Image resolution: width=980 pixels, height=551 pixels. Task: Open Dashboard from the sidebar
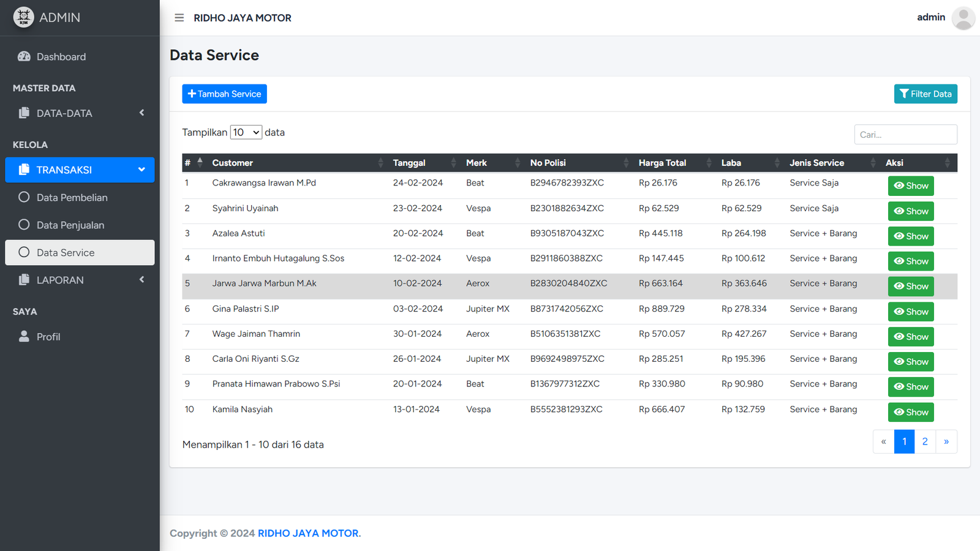tap(61, 57)
